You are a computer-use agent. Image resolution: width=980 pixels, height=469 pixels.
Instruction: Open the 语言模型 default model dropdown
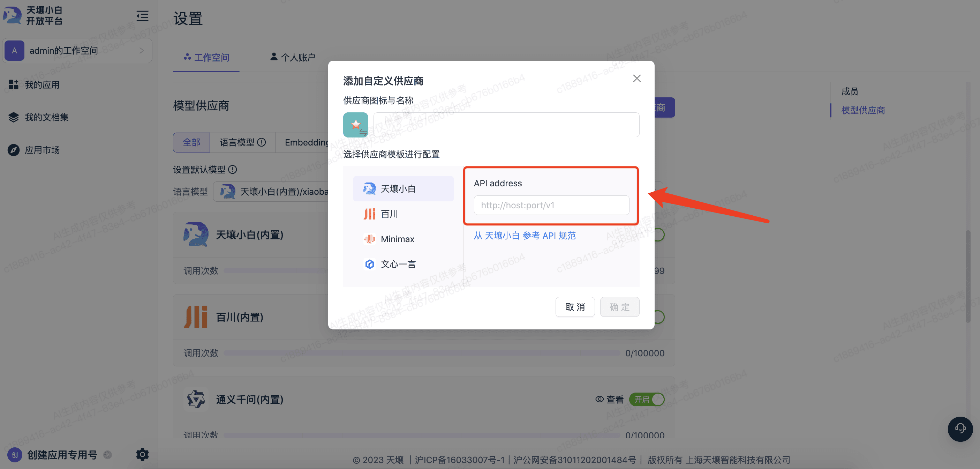[x=274, y=192]
